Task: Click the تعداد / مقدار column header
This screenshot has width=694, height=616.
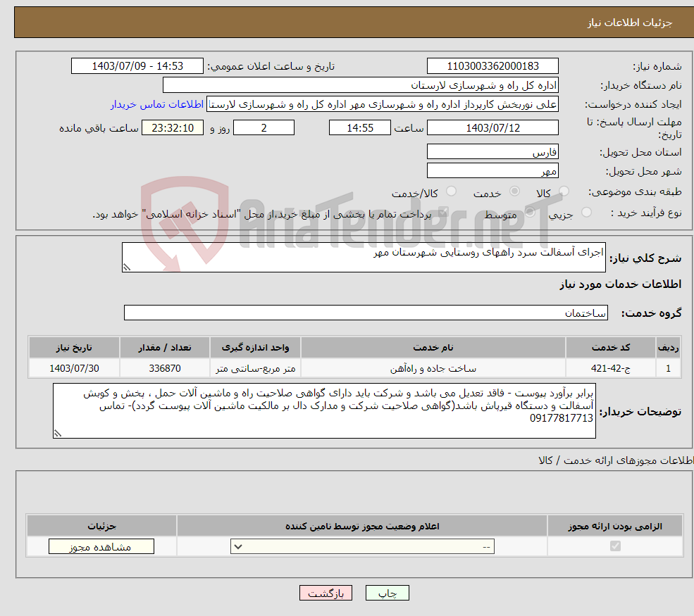Action: 165,348
